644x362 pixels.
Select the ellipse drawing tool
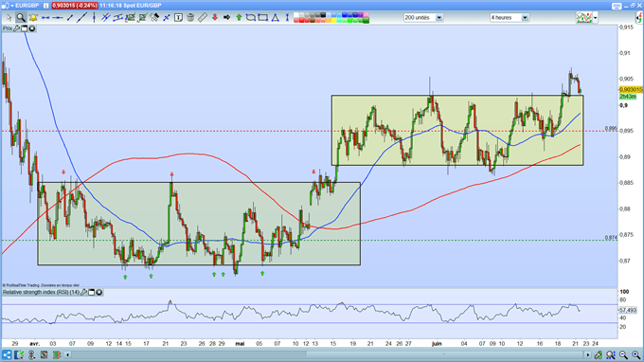tap(251, 18)
